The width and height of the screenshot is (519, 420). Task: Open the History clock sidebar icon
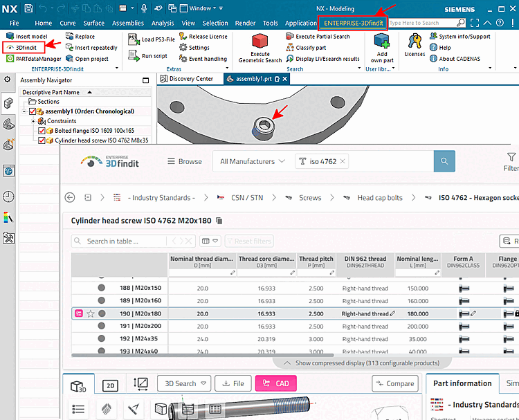[8, 197]
